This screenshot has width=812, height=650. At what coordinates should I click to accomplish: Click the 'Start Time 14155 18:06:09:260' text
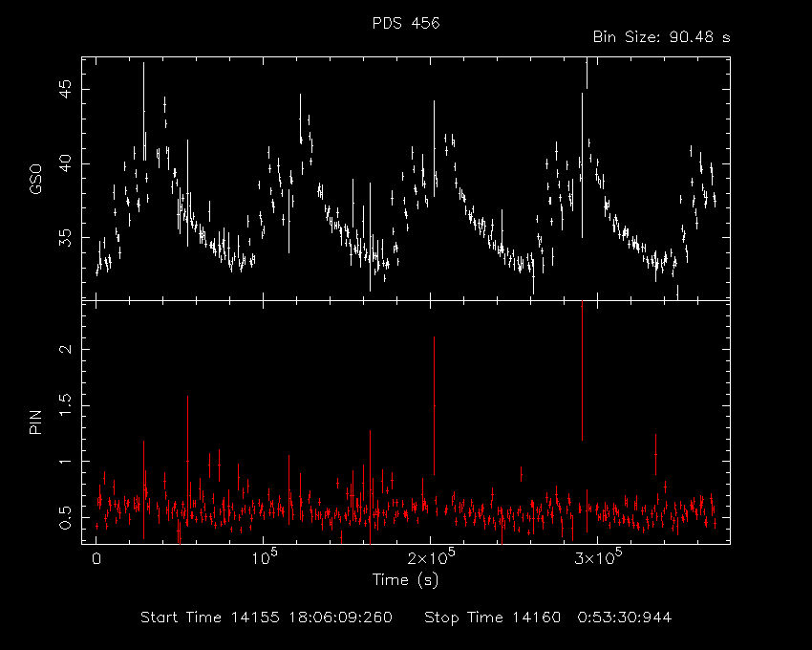pyautogui.click(x=267, y=617)
